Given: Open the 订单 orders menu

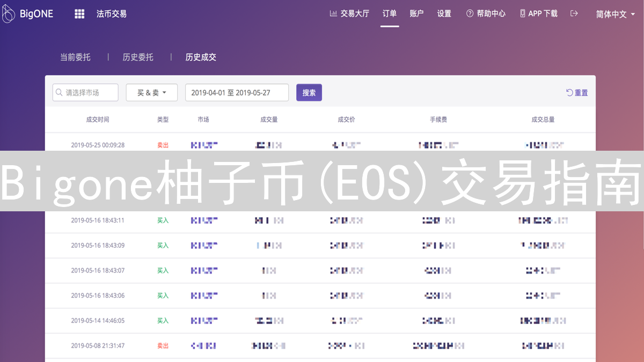Looking at the screenshot, I should (390, 14).
